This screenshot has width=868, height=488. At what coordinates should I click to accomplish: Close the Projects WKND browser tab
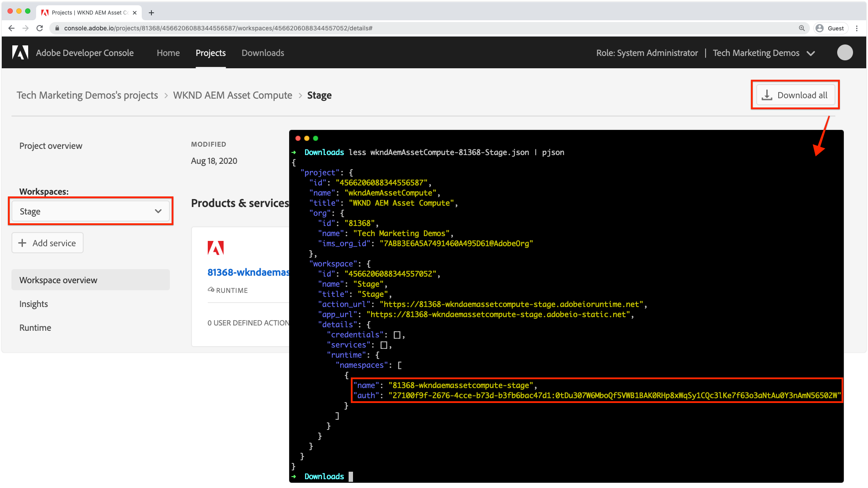pos(135,13)
